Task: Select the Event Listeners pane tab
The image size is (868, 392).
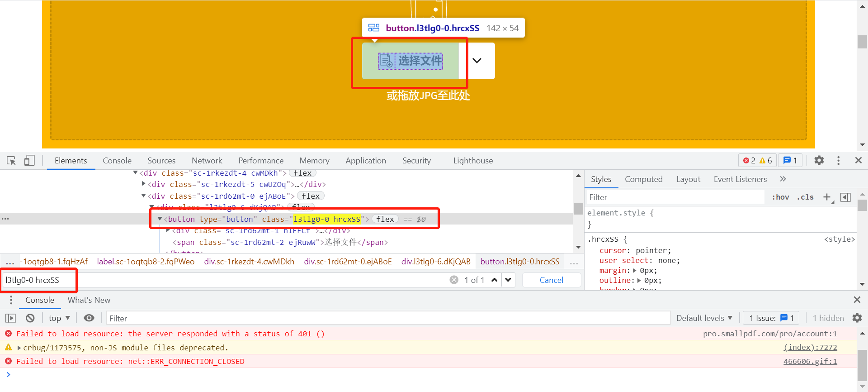Action: (x=740, y=179)
